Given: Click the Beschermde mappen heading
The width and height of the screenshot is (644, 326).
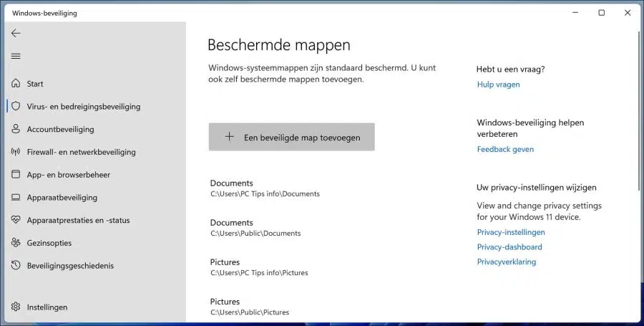Looking at the screenshot, I should click(x=279, y=45).
